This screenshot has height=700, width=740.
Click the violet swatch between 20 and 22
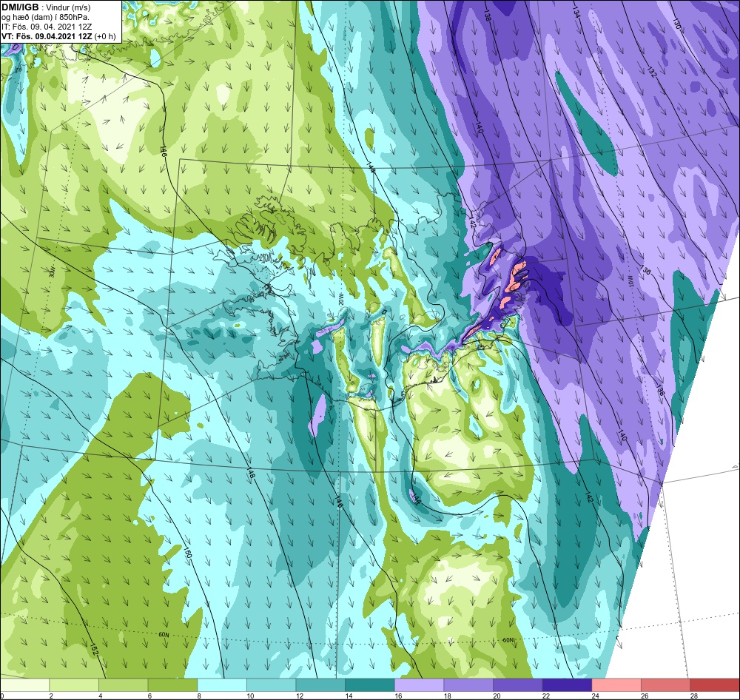coord(518,685)
